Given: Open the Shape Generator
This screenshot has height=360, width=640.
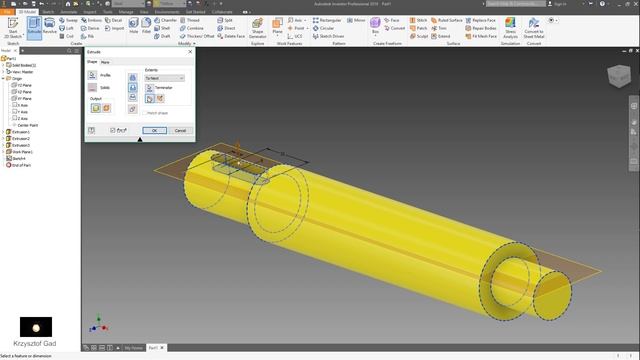Looking at the screenshot, I should click(x=258, y=28).
